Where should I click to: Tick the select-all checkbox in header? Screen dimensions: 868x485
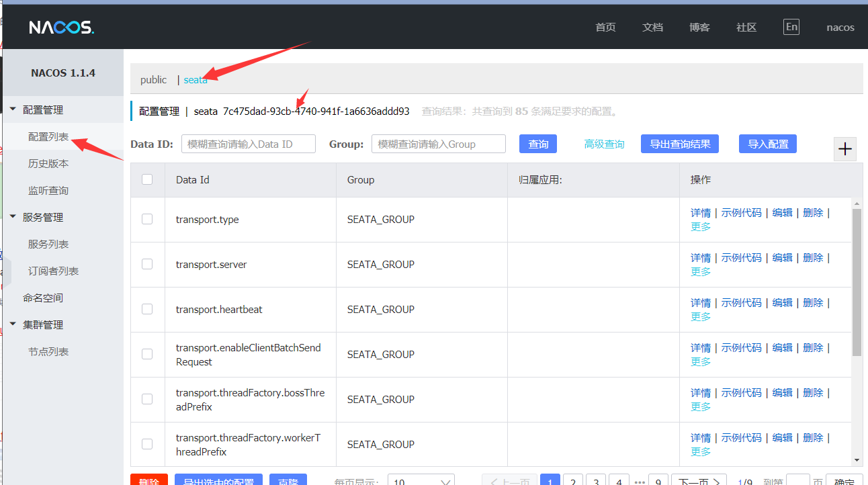147,179
